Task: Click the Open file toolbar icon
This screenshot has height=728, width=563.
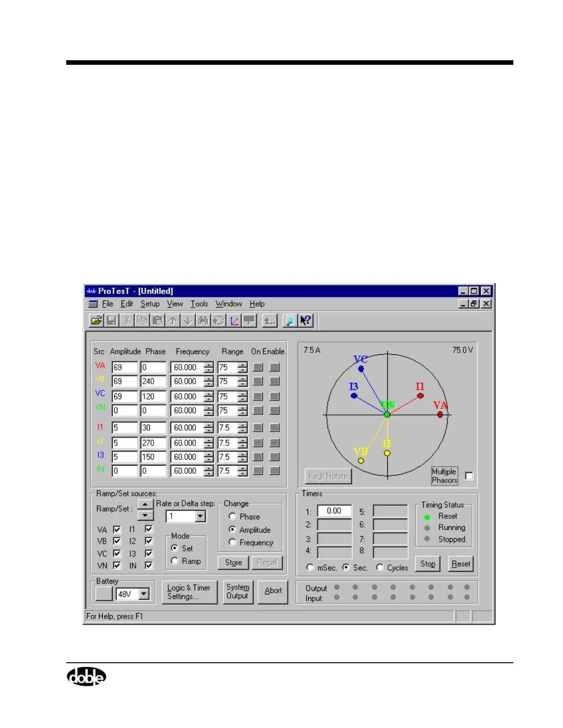Action: 96,320
